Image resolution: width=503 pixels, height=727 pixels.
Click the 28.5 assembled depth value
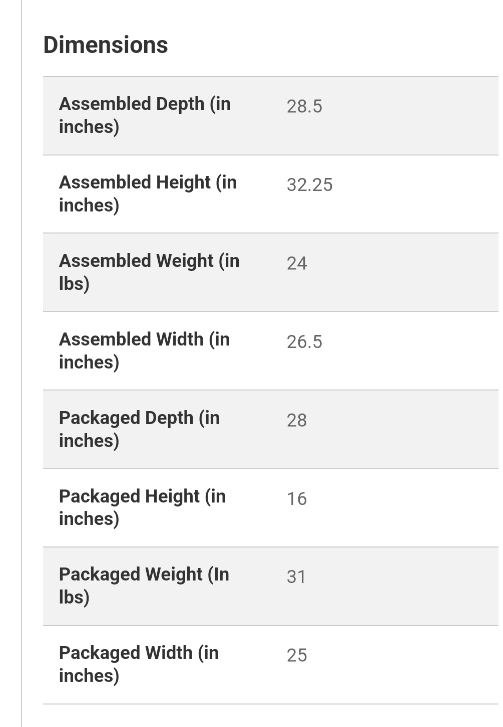pyautogui.click(x=304, y=106)
